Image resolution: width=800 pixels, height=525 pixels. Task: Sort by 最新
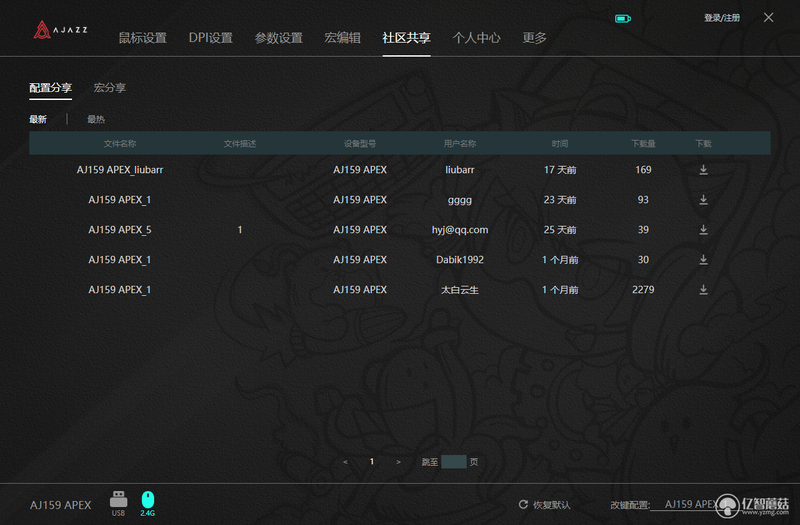click(x=38, y=119)
